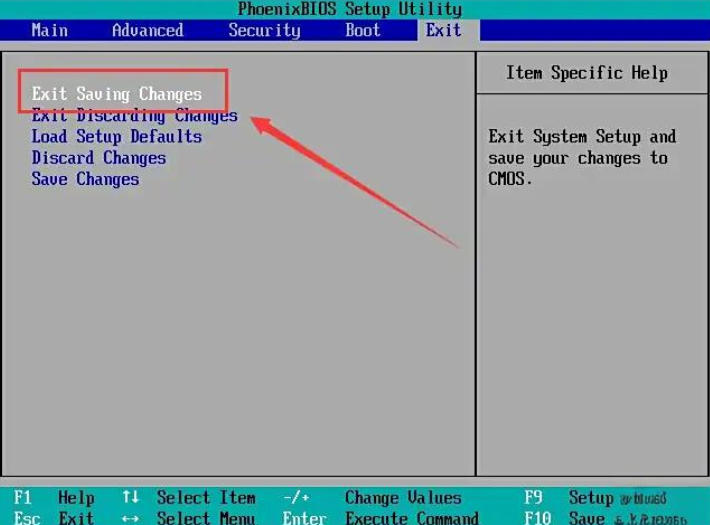This screenshot has width=710, height=525.
Task: Choose Exit Saving Changes
Action: pos(117,94)
